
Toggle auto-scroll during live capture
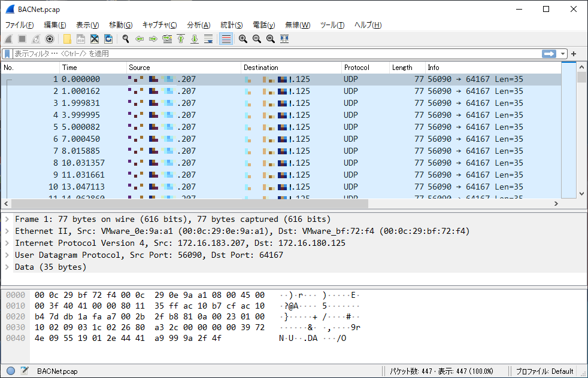tap(208, 39)
